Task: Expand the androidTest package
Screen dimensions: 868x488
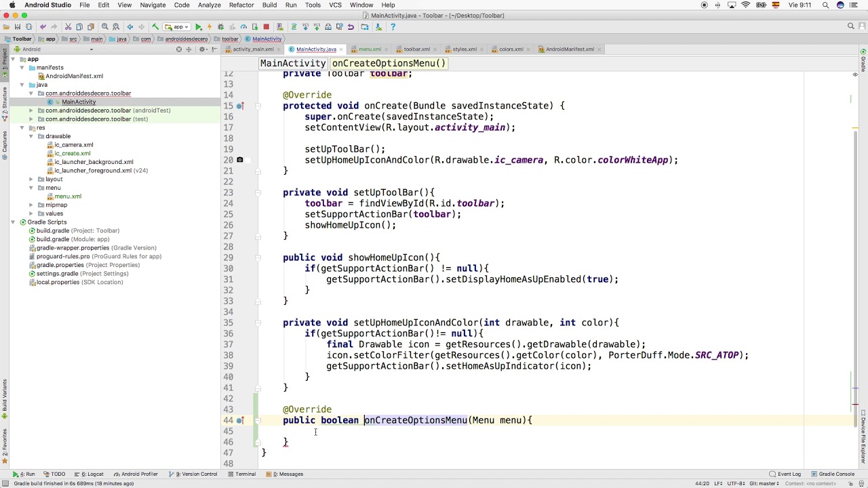Action: click(x=31, y=110)
